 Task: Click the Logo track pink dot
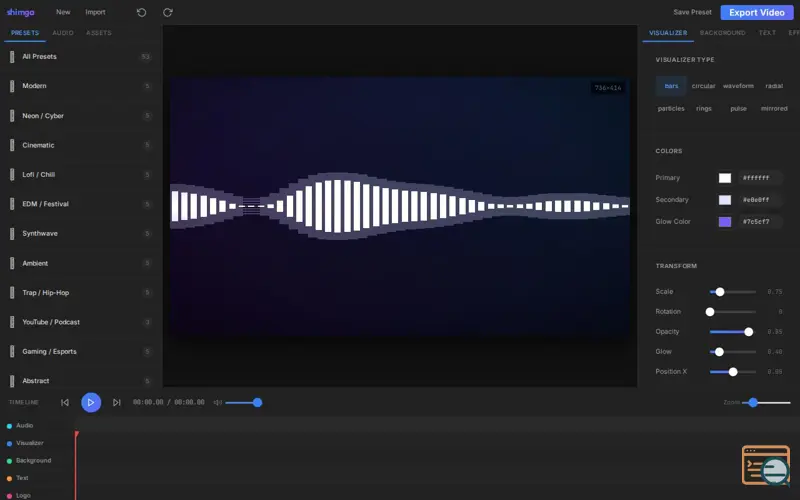(x=9, y=495)
